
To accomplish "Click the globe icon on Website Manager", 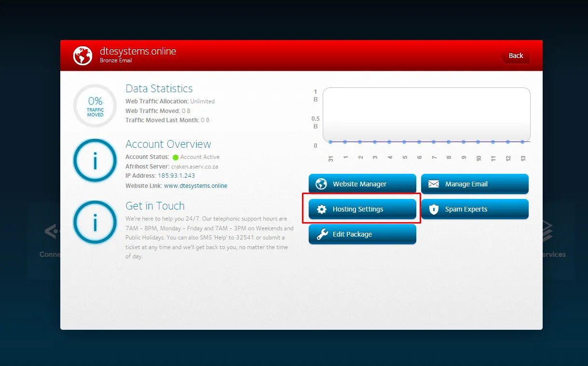I will pos(321,184).
